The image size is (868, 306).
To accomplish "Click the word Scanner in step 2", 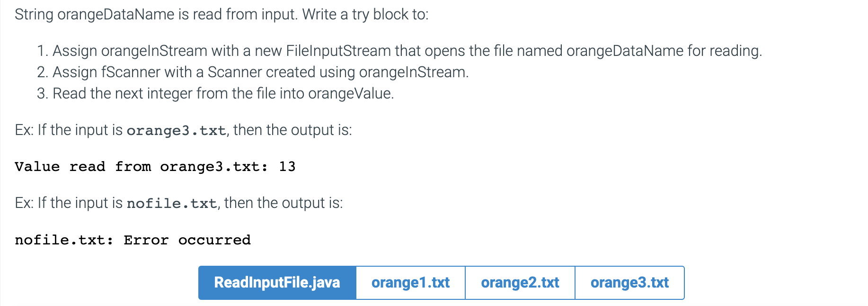I will (234, 72).
